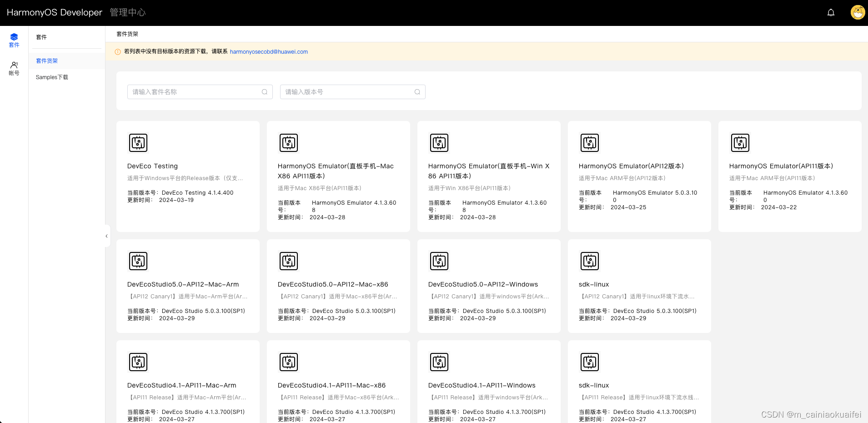Click the Win X86 API11 emulator package icon
Screen dimensions: 868x423
click(439, 143)
